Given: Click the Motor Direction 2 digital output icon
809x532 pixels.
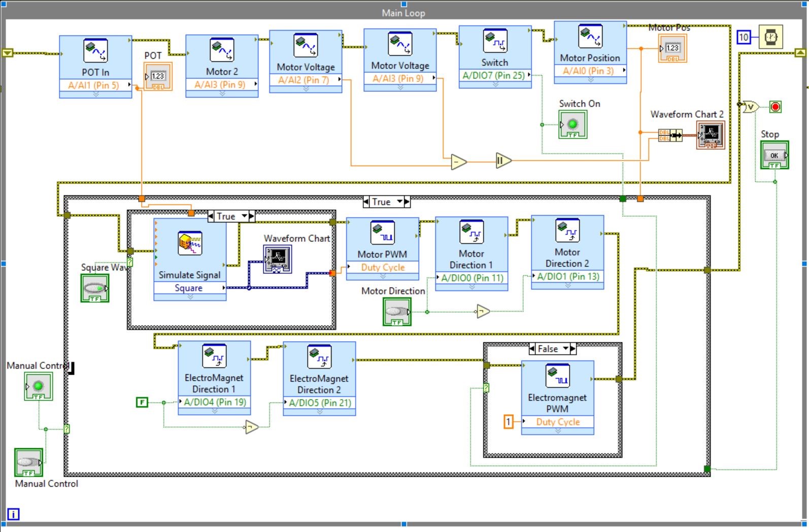Looking at the screenshot, I should coord(567,230).
